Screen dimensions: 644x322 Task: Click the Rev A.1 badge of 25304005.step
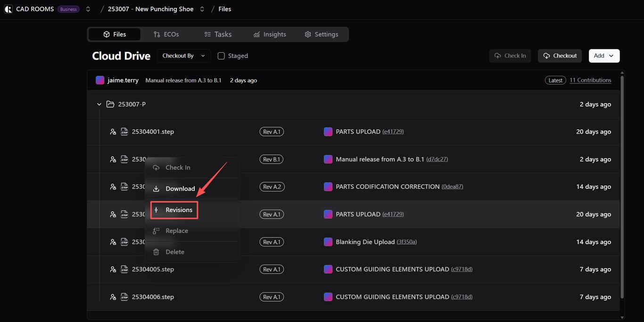pyautogui.click(x=272, y=269)
